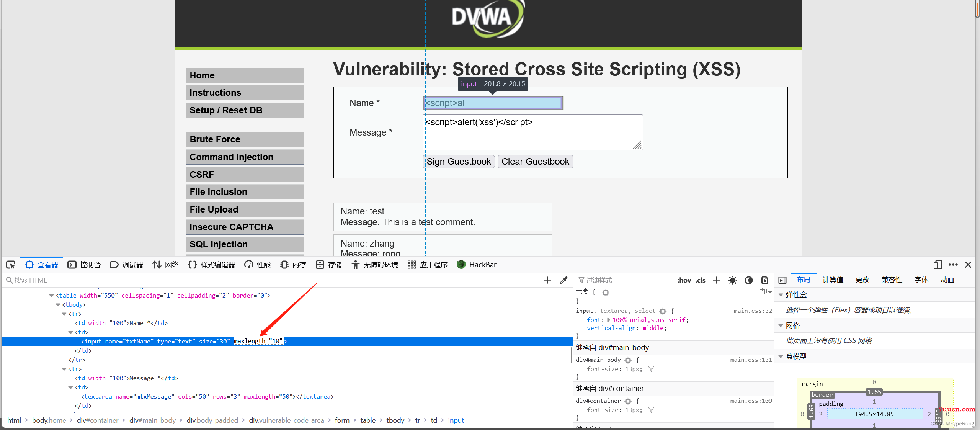Image resolution: width=980 pixels, height=430 pixels.
Task: Select the Compatibility (兼容性) side tab
Action: 892,280
